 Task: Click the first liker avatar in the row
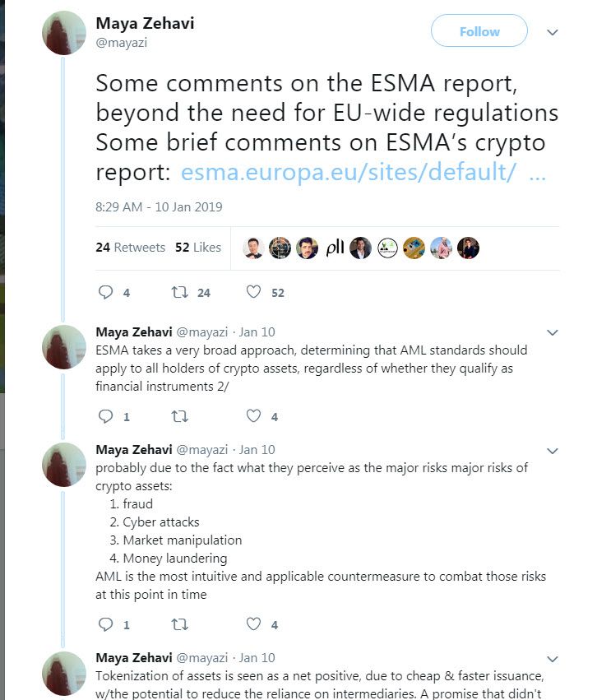pos(253,248)
